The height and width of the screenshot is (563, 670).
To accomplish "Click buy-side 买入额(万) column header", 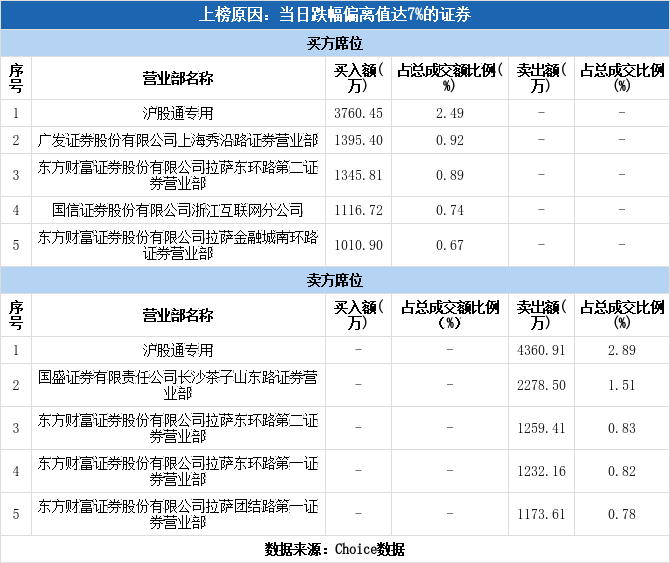I will [359, 78].
